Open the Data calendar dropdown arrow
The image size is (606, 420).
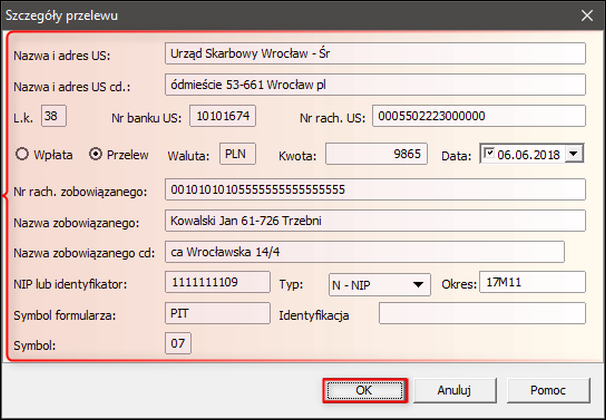574,154
